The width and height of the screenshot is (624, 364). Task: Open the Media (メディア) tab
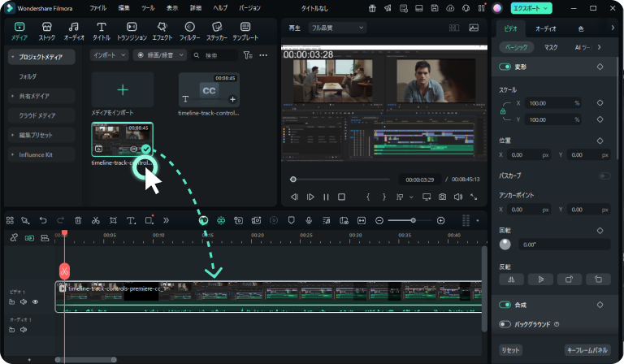19,32
